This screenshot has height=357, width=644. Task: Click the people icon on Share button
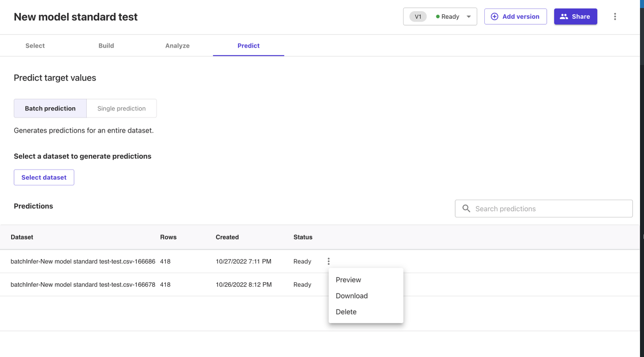tap(564, 17)
